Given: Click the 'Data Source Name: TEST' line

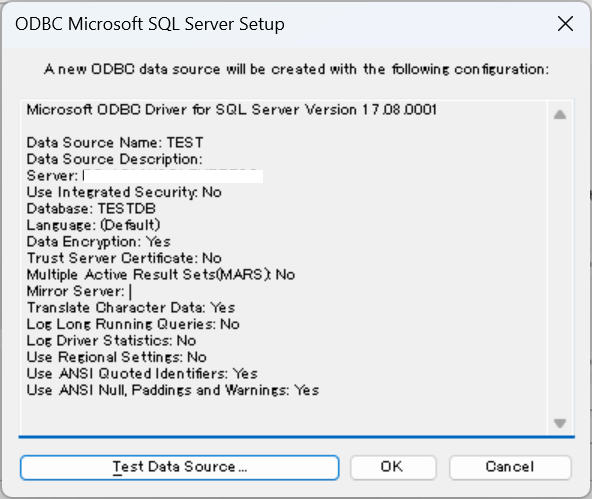Looking at the screenshot, I should (115, 143).
